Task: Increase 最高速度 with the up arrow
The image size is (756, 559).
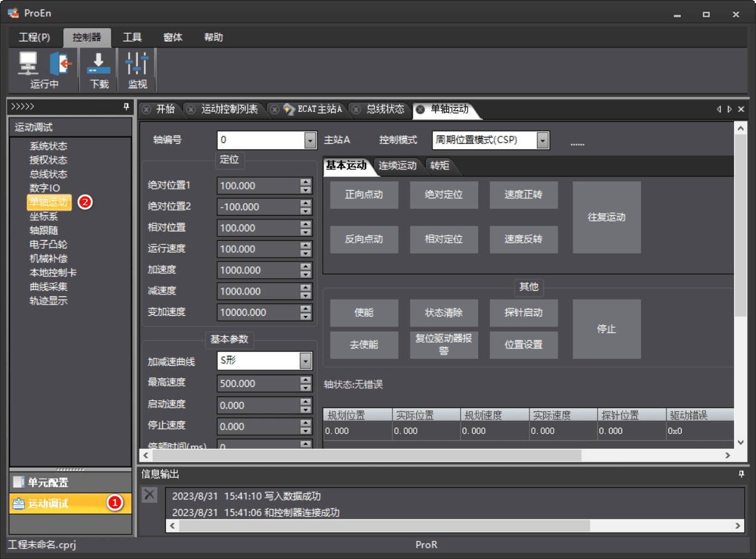Action: point(305,380)
